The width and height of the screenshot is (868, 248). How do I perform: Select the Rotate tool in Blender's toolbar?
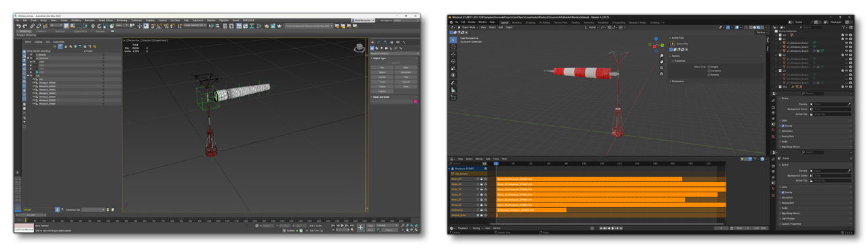tap(453, 61)
